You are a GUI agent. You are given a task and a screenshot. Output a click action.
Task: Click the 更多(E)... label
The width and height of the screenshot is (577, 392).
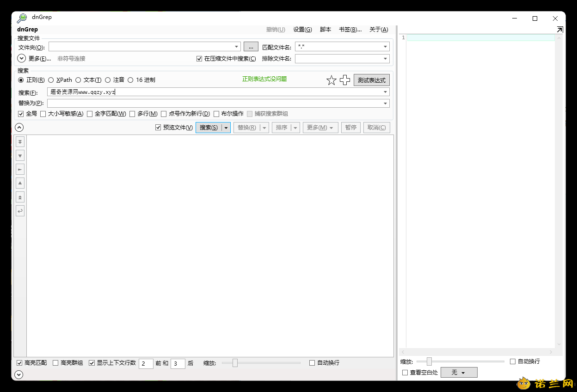click(40, 59)
